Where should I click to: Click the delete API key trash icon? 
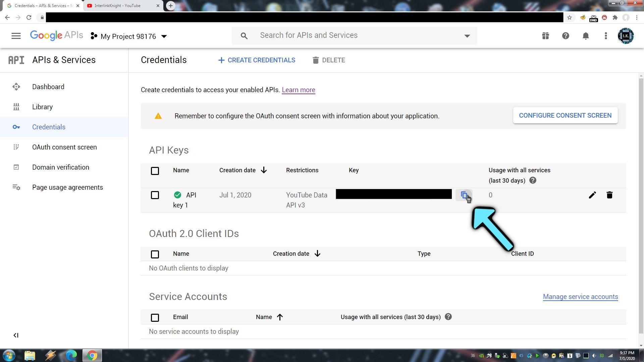610,194
